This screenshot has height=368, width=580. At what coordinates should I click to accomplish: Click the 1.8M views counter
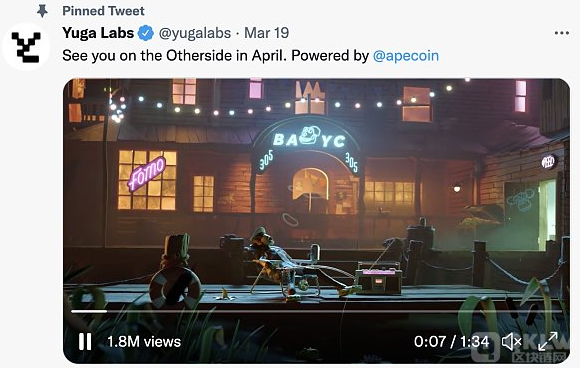point(144,341)
